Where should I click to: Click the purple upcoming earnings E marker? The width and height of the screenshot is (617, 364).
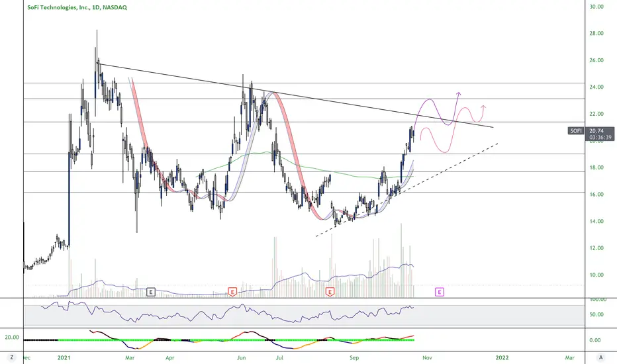pos(440,292)
